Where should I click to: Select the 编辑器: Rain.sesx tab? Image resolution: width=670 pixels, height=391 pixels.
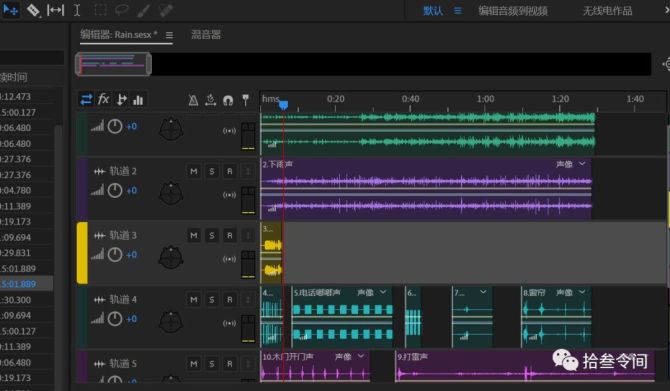(118, 35)
